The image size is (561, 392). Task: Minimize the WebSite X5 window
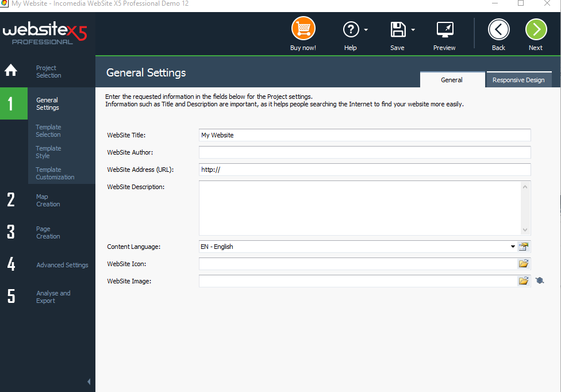(x=495, y=3)
